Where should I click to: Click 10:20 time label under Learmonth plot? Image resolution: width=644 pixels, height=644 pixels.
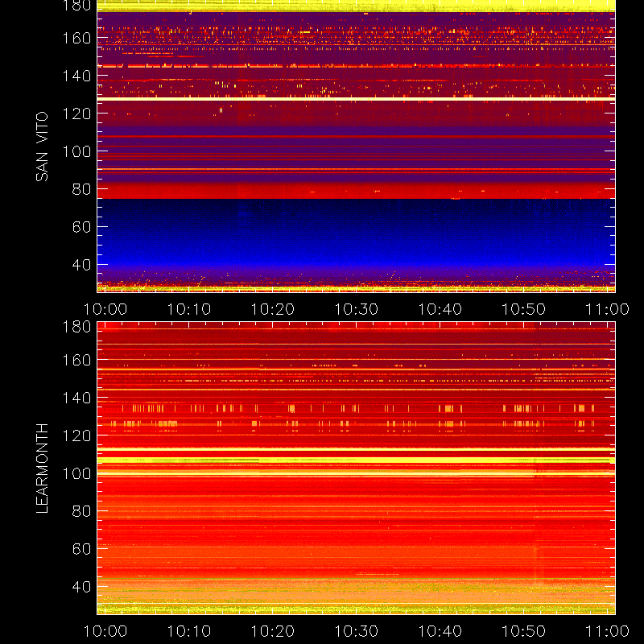(x=273, y=631)
